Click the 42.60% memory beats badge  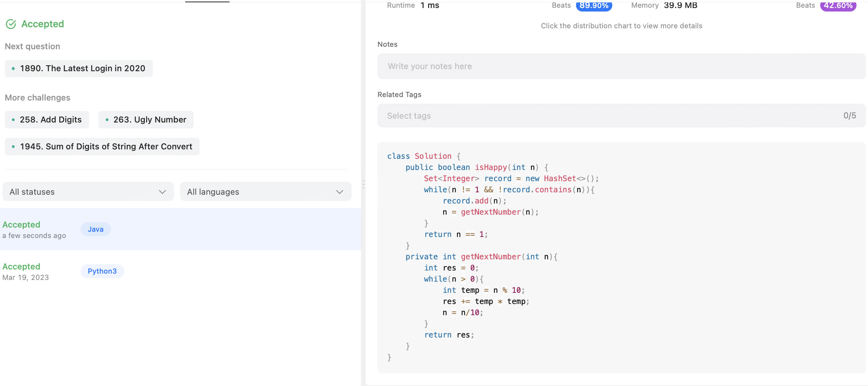(x=838, y=6)
